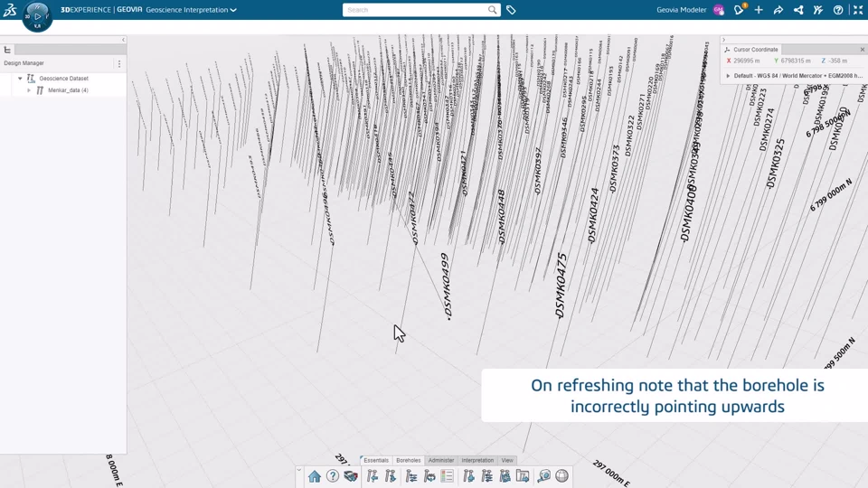Select the DSMK0448 borehole label

[x=502, y=216]
